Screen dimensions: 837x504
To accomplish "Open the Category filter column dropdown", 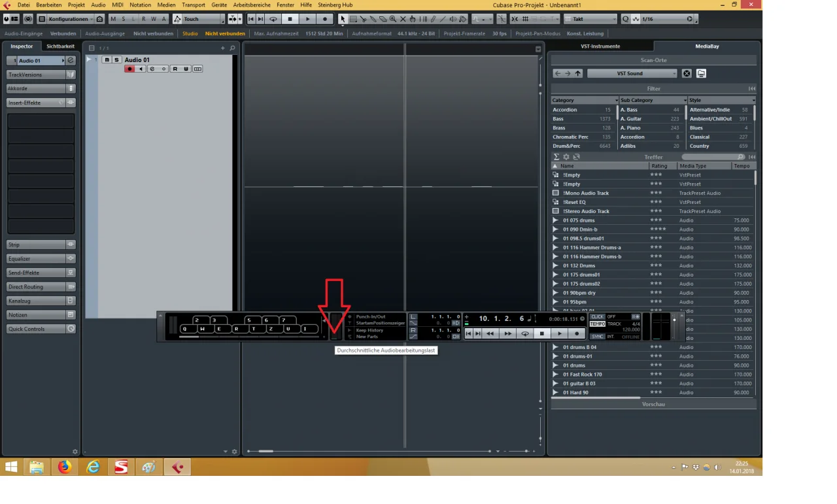I will tap(584, 100).
